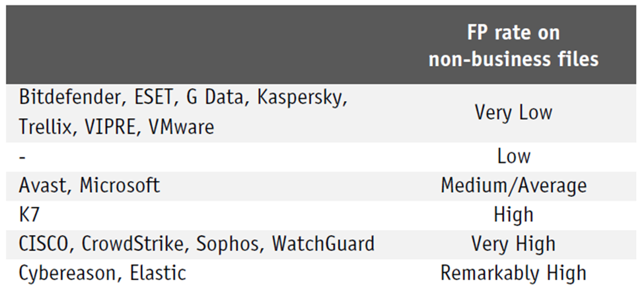This screenshot has height=292, width=644.
Task: Select the 'Very Low' rating cell
Action: [513, 112]
